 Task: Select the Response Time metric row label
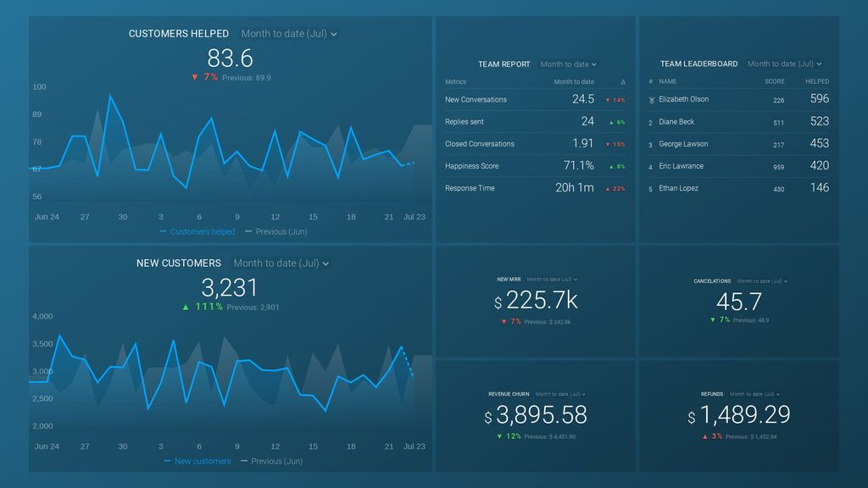[470, 188]
